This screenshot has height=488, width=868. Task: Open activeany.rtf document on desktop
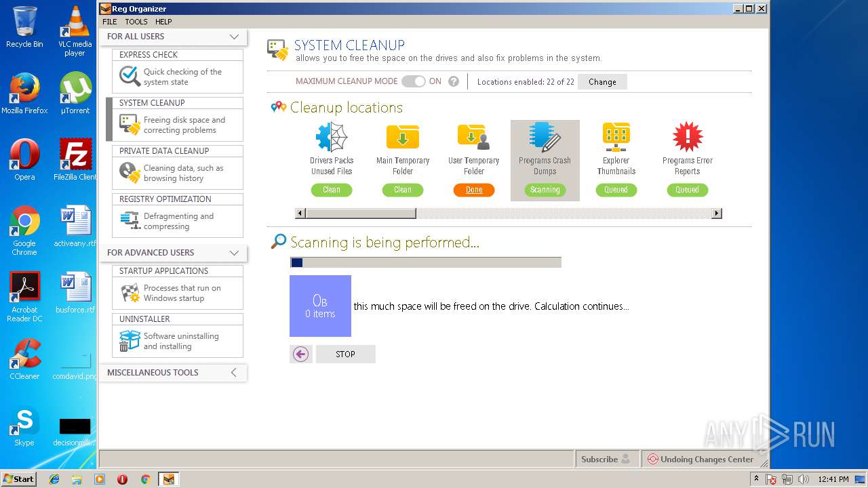[75, 226]
